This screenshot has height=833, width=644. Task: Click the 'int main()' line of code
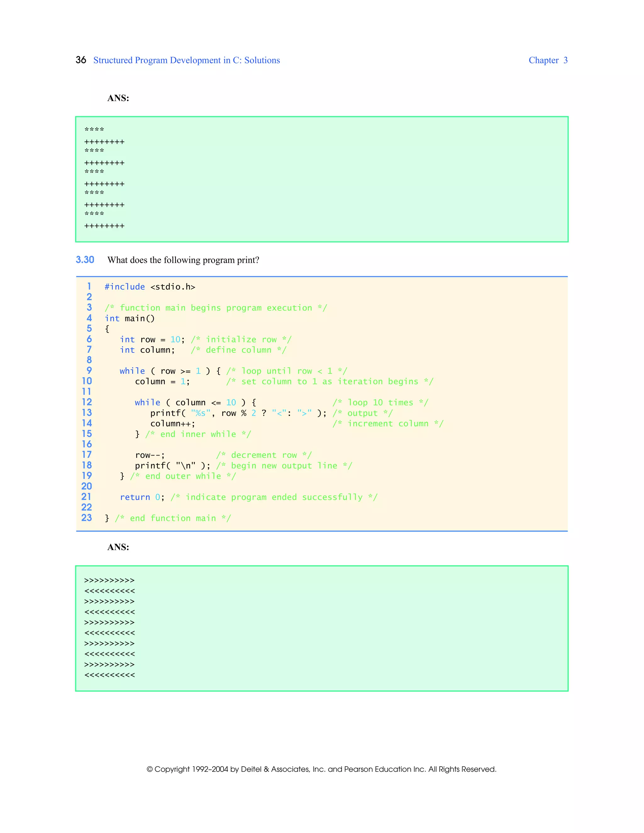129,318
